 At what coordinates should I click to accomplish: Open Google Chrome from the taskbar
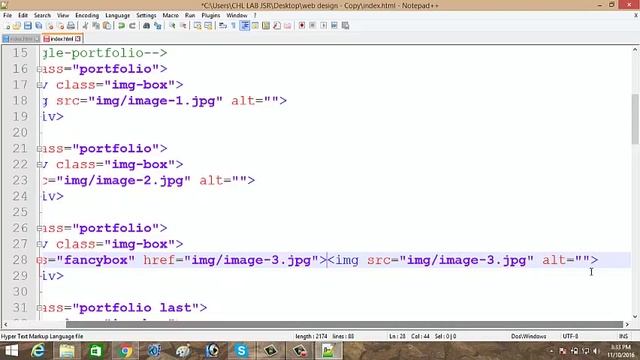pos(125,351)
